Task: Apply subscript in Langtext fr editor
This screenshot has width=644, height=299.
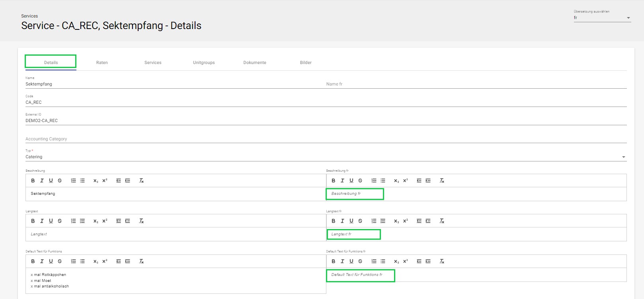Action: [396, 221]
